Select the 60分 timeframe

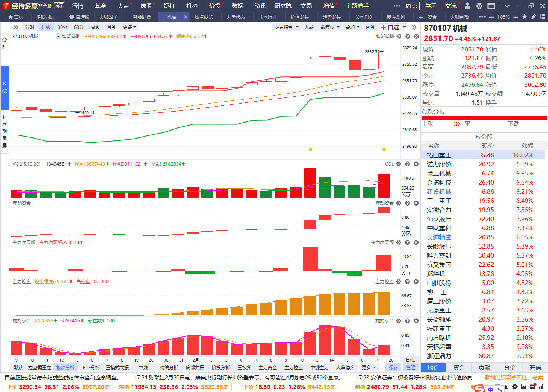[x=79, y=27]
